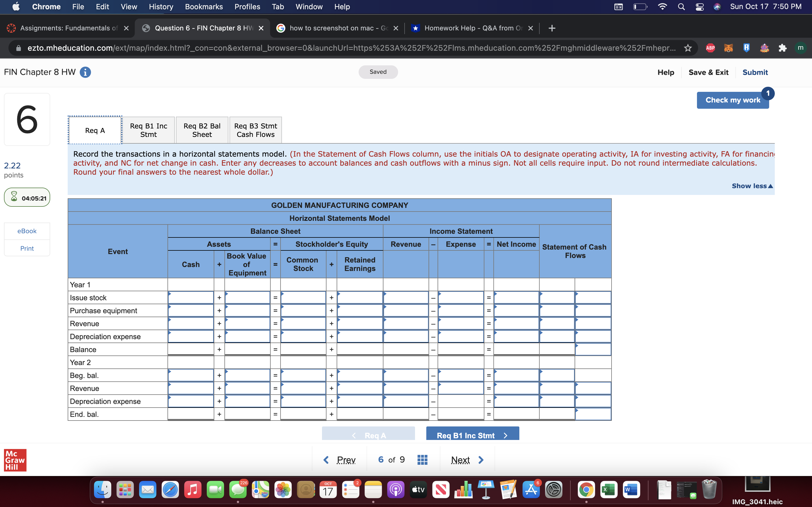Collapse the instructions using Show less
This screenshot has height=507, width=812.
tap(752, 186)
